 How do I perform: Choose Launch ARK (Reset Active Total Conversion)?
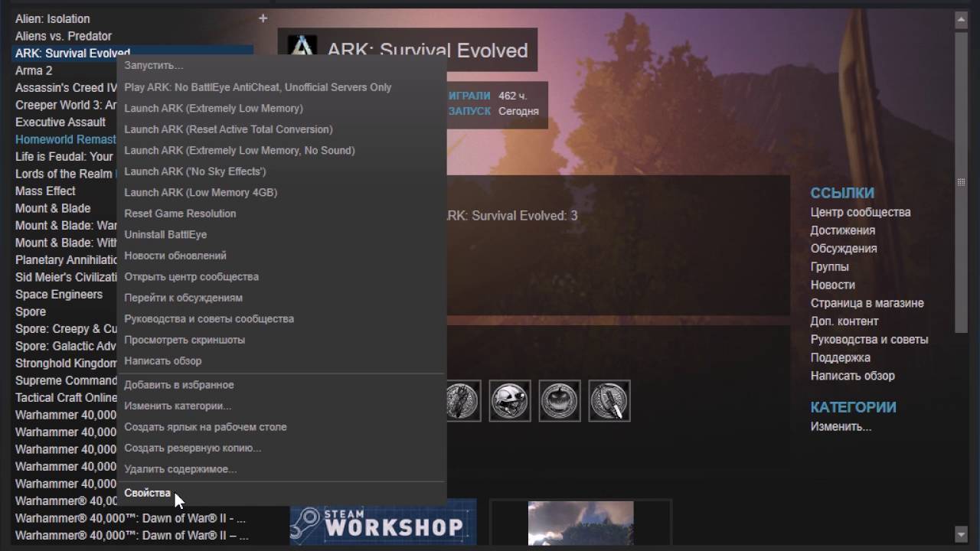tap(228, 129)
